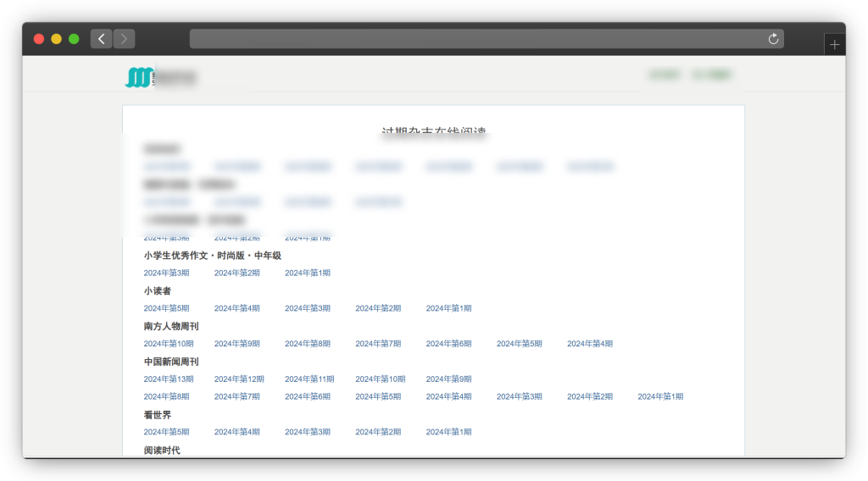Open 中国新闻周刊 2024年第13期

pyautogui.click(x=169, y=379)
